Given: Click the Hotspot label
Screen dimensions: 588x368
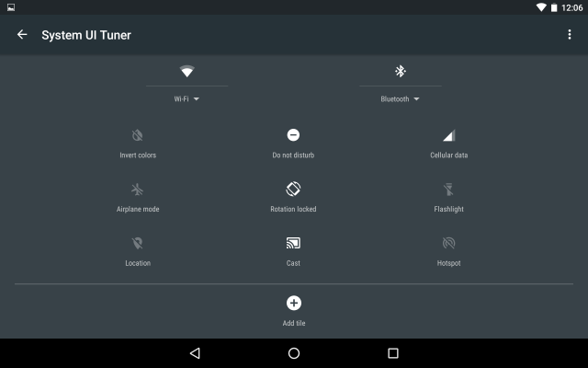Looking at the screenshot, I should pos(449,263).
